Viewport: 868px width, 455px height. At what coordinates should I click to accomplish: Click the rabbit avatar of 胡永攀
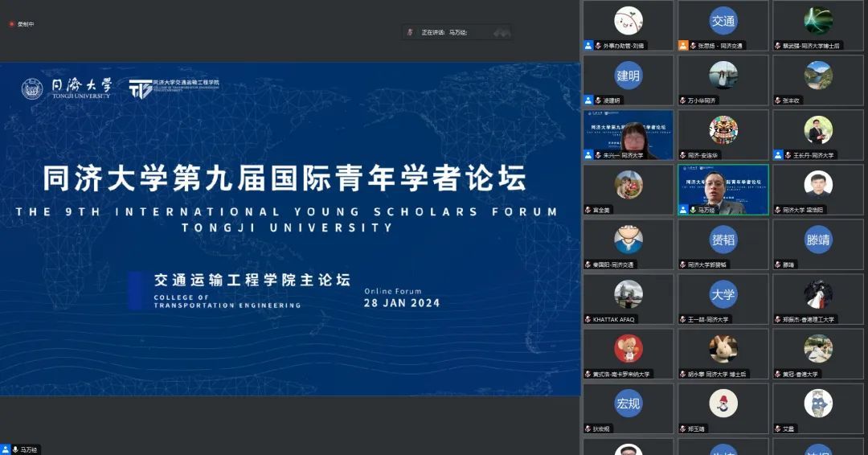tap(723, 349)
